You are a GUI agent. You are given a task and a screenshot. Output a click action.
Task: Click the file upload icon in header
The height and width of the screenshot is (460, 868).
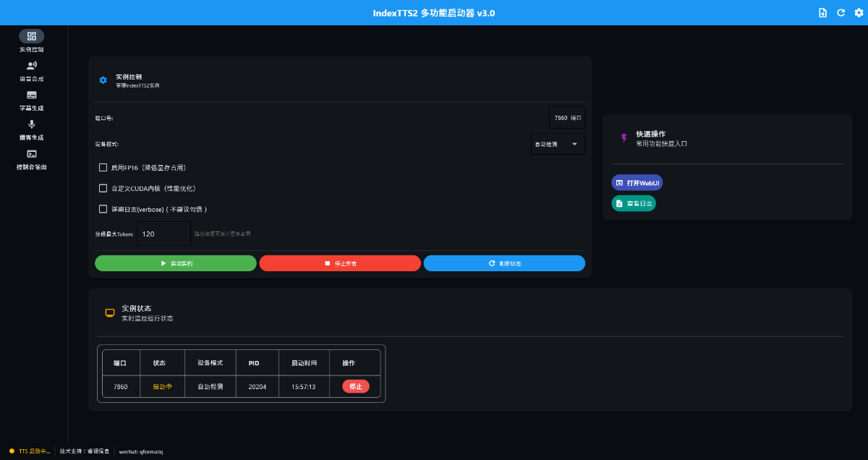click(x=822, y=13)
